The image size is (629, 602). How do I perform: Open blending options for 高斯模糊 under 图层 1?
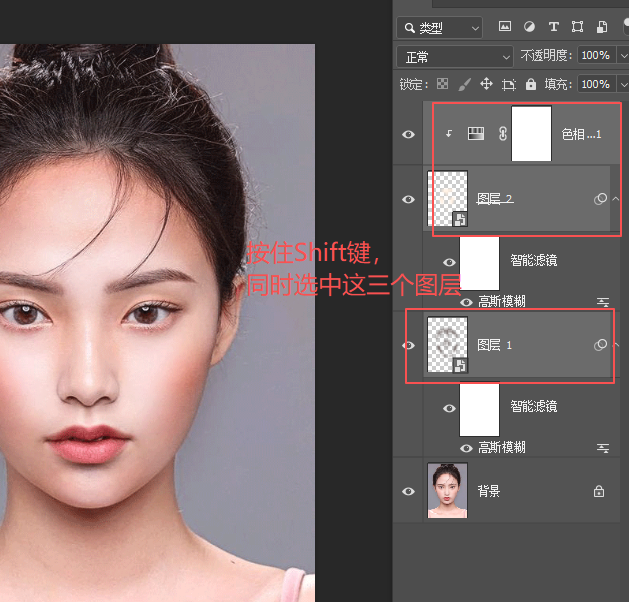(603, 448)
